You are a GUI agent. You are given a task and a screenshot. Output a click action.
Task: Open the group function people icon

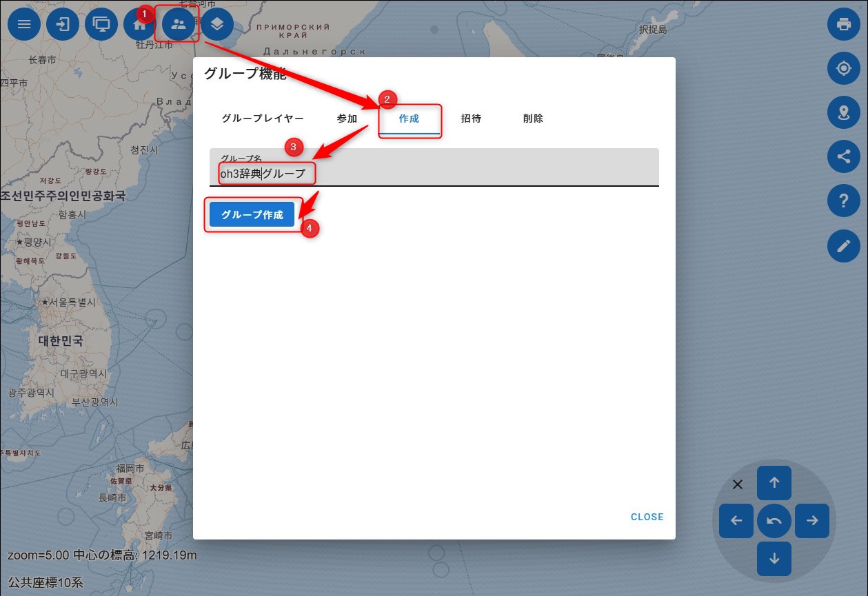click(x=179, y=25)
